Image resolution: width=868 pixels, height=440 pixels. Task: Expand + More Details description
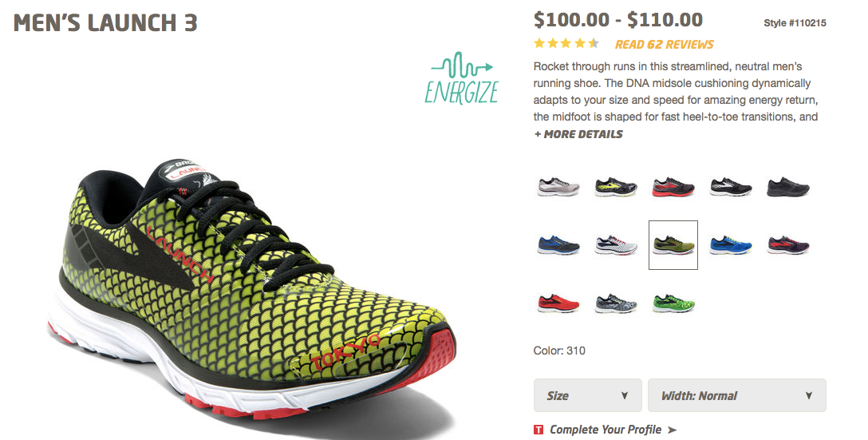(x=578, y=134)
